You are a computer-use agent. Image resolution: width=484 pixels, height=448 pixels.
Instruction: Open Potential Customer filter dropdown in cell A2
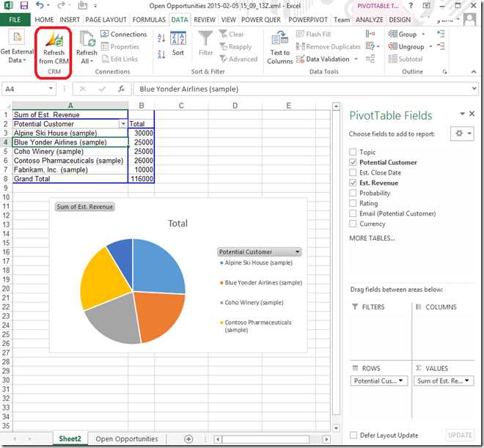tap(123, 124)
